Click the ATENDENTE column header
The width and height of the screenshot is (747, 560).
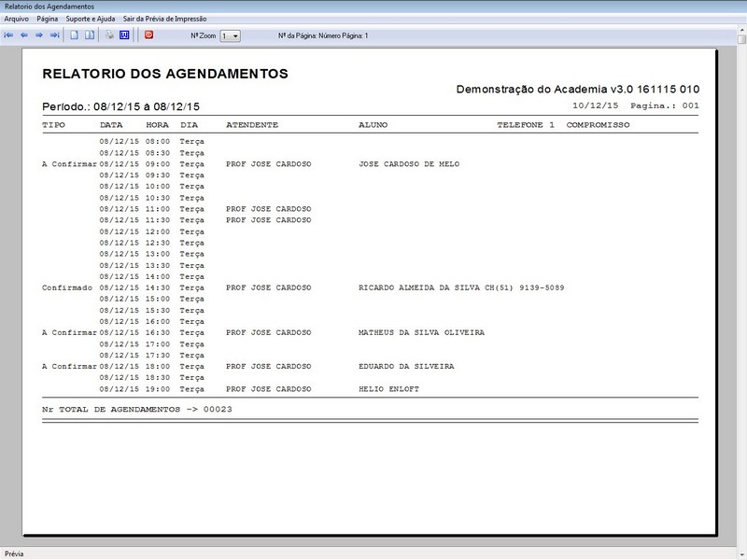(x=252, y=125)
